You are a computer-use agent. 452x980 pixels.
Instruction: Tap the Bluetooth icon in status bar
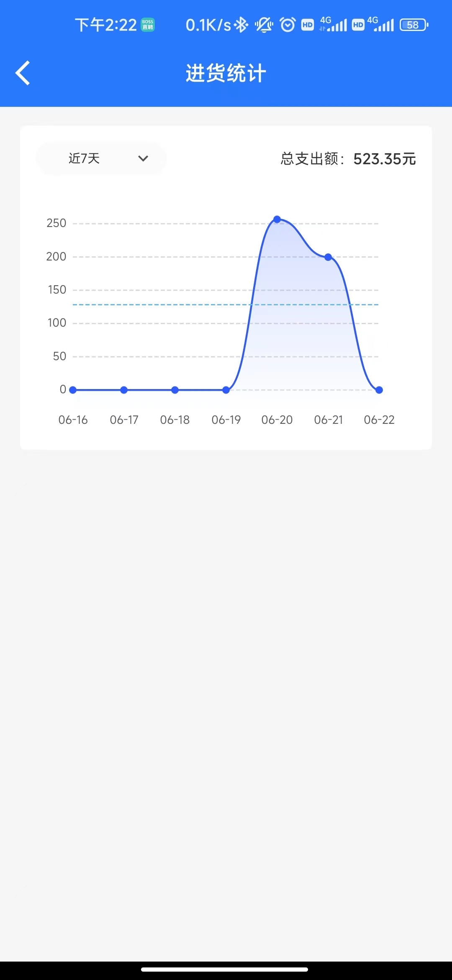(241, 25)
